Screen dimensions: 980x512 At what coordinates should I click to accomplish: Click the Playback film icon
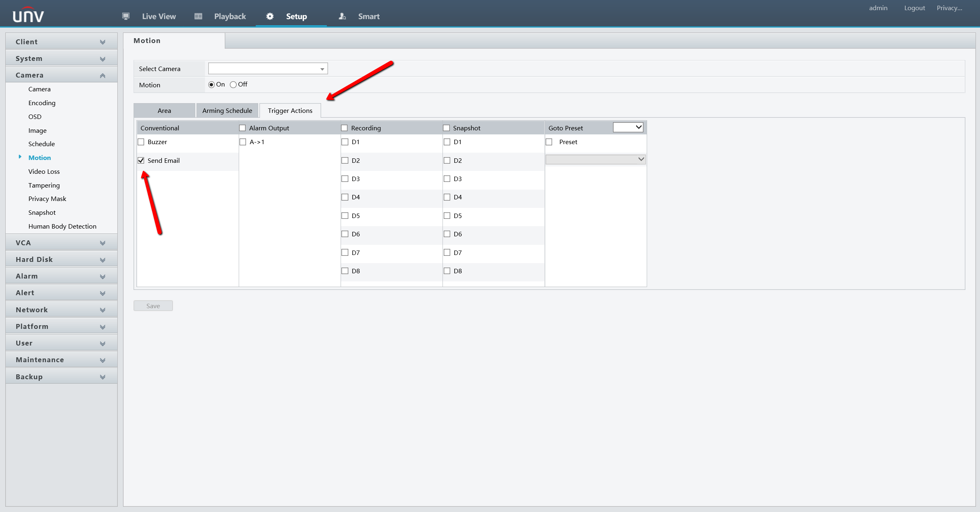pyautogui.click(x=198, y=16)
